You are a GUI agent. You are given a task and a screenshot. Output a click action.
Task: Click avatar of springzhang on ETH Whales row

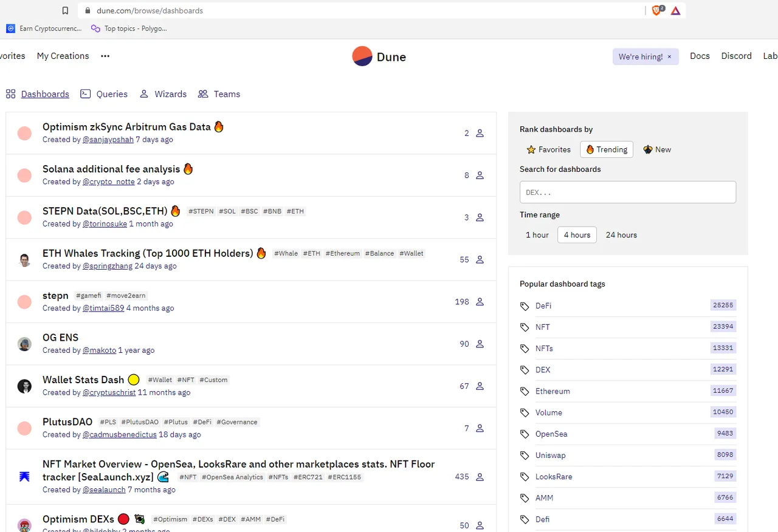tap(24, 260)
